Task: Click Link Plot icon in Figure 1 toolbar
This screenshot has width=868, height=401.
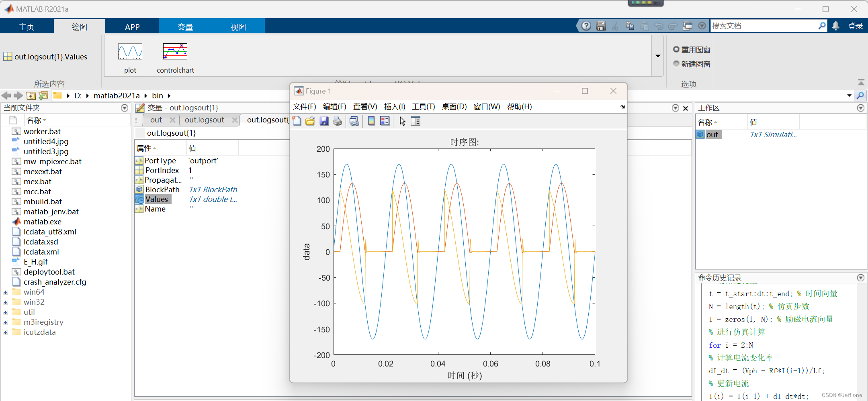Action: point(354,121)
